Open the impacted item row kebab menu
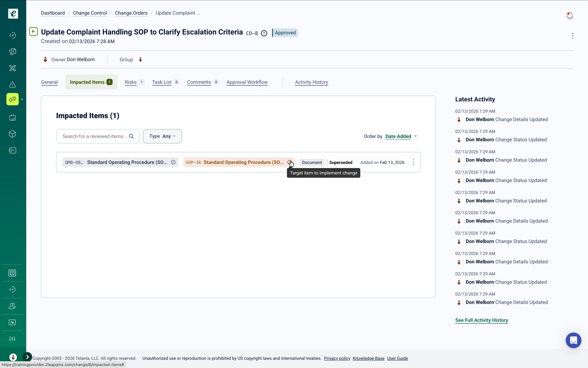The image size is (588, 368). (413, 162)
